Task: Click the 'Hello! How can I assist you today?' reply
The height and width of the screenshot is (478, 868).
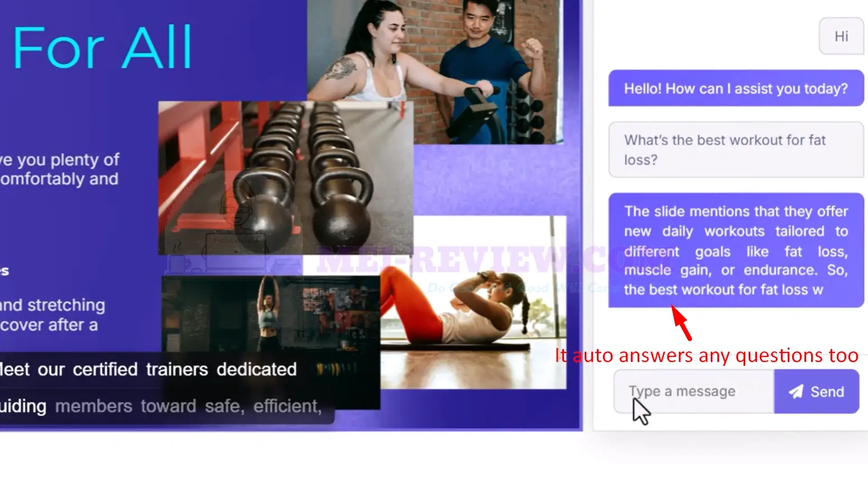Action: 736,88
